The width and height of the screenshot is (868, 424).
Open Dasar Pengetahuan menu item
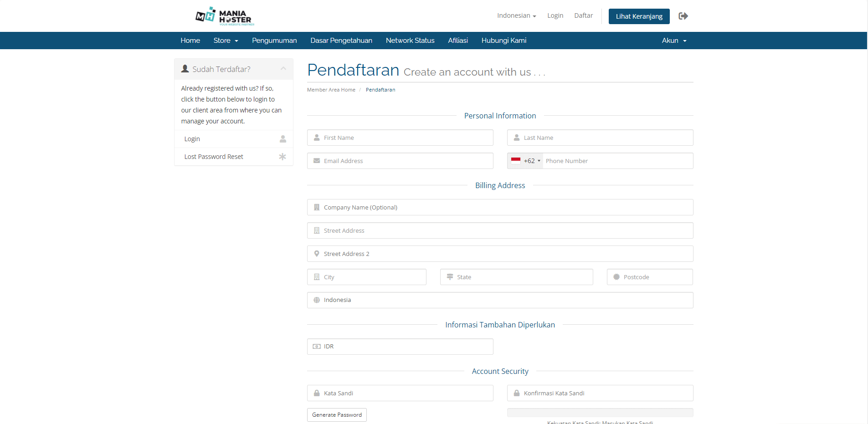341,41
